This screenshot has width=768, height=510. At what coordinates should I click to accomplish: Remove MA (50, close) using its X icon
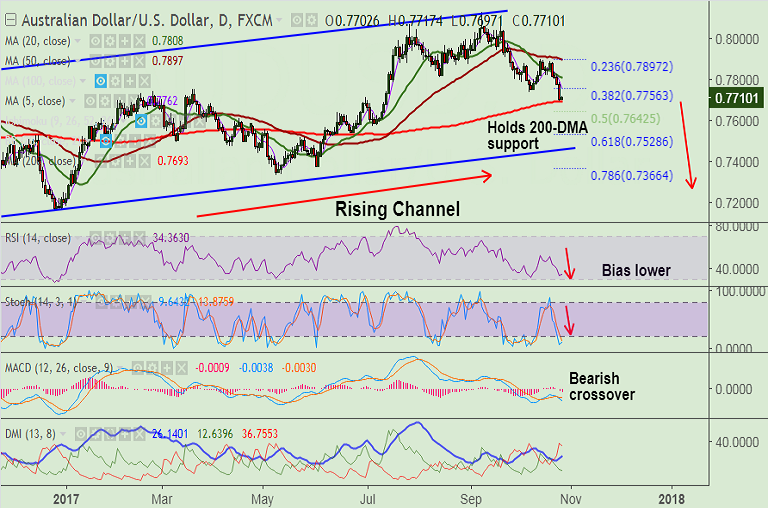pyautogui.click(x=140, y=61)
